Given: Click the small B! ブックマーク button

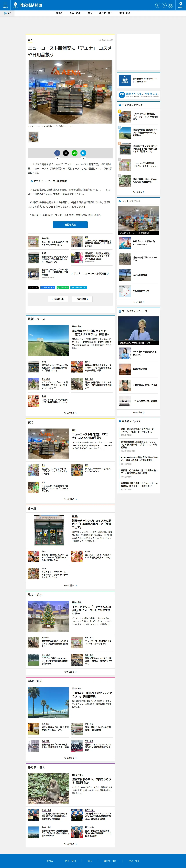Looking at the screenshot, I should point(79,287).
